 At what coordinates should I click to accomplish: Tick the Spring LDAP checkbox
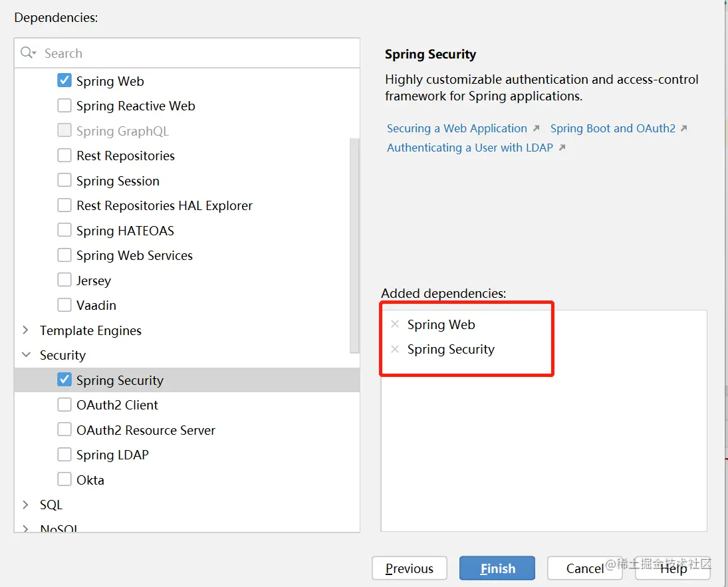[x=64, y=454]
